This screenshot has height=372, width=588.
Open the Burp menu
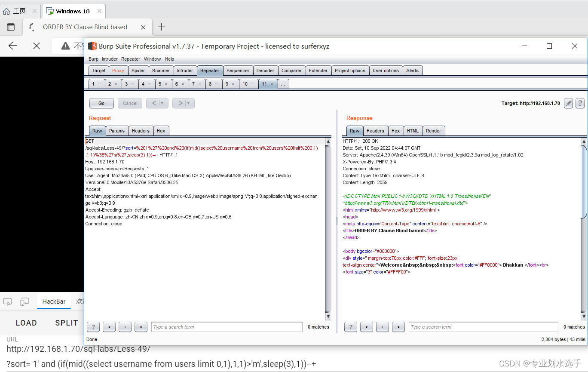pos(93,59)
